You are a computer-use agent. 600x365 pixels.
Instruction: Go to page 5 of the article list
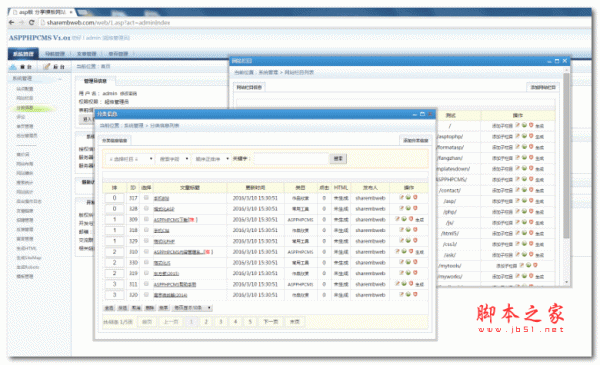pos(250,321)
